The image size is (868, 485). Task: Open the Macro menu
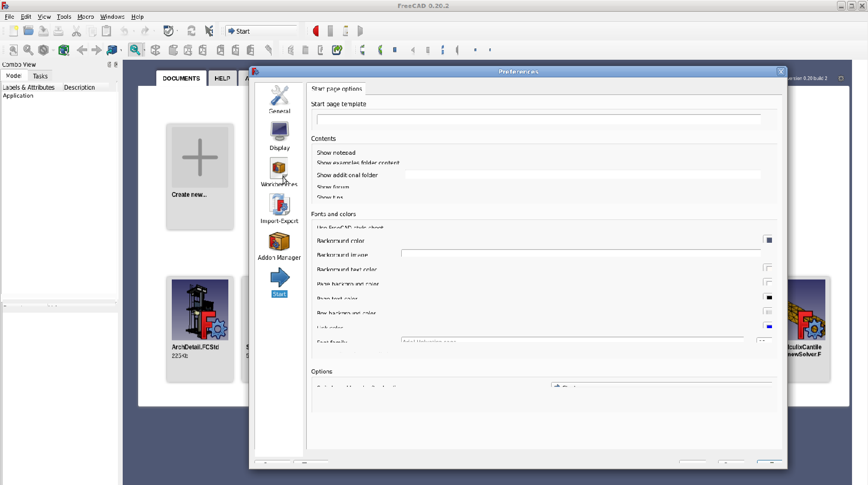tap(85, 17)
